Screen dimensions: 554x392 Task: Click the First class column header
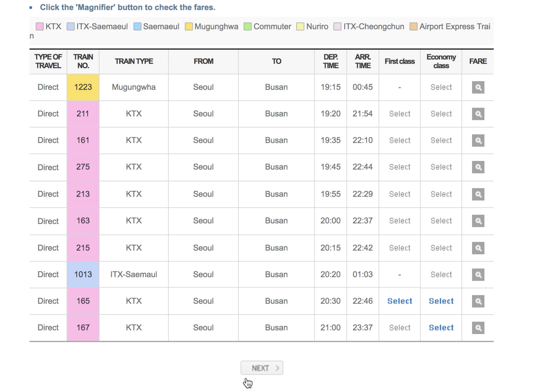point(400,61)
